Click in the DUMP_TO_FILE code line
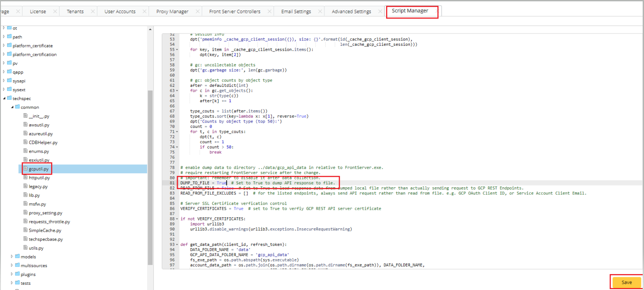The width and height of the screenshot is (644, 290). pos(264,182)
